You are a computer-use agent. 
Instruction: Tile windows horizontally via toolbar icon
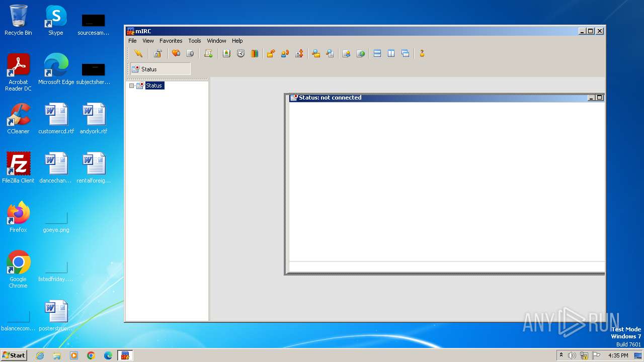click(x=377, y=53)
